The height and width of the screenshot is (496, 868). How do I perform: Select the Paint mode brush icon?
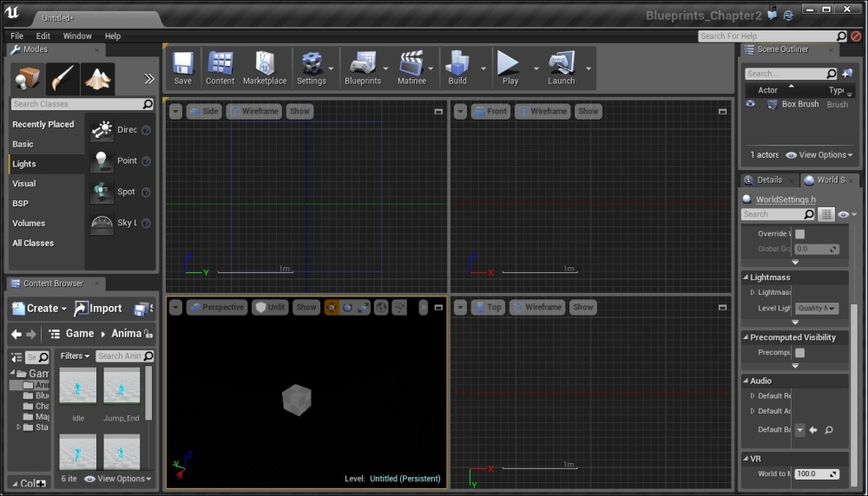(62, 80)
